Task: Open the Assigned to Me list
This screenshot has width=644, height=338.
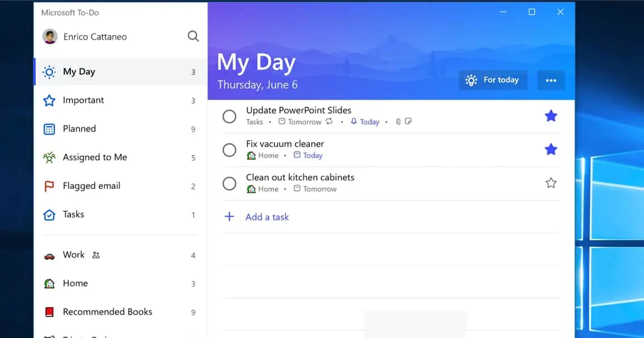Action: pos(121,157)
